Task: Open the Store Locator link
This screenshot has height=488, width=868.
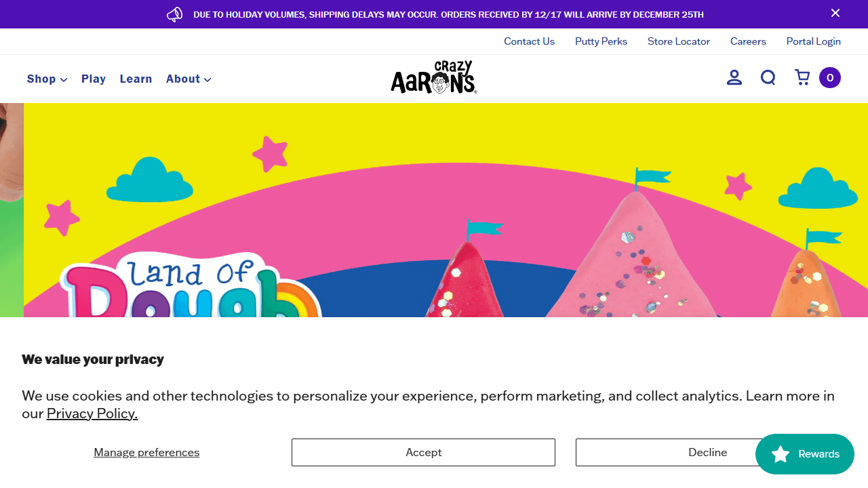Action: 678,41
